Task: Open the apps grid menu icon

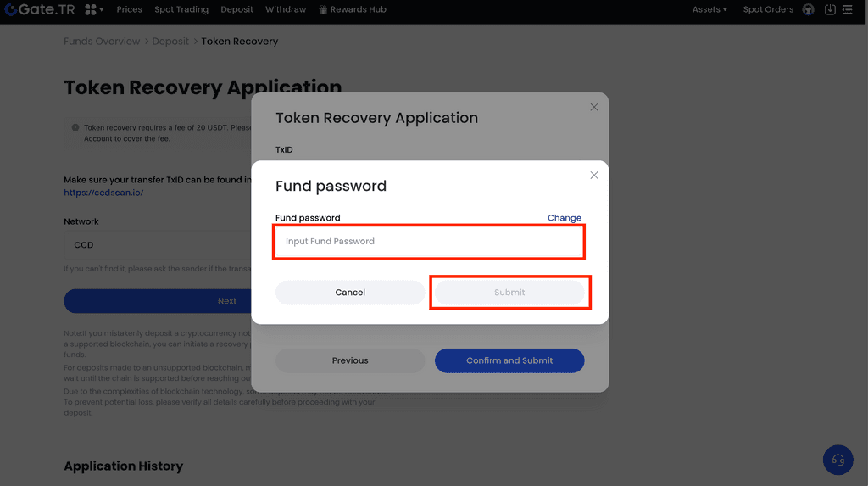Action: [x=92, y=9]
